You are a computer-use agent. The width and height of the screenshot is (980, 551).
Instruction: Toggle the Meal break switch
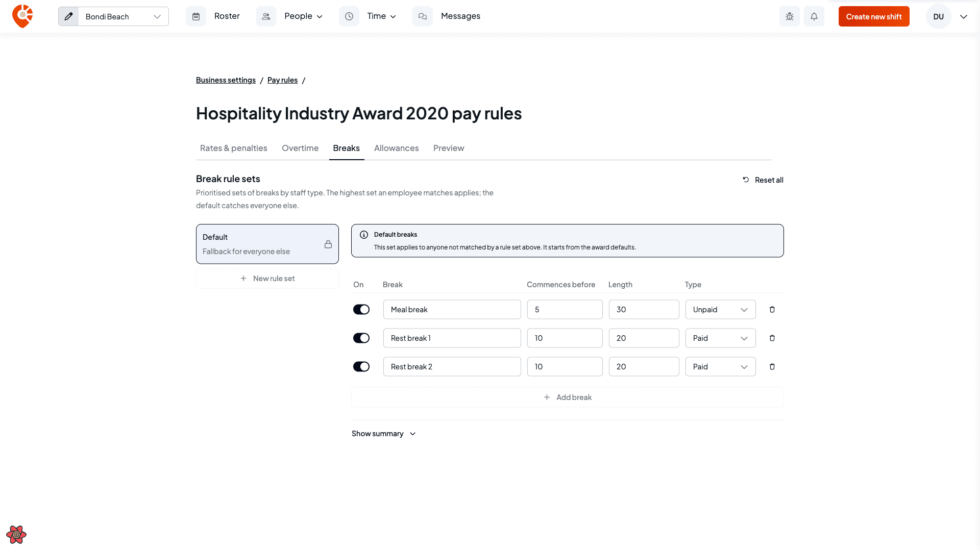(x=361, y=310)
